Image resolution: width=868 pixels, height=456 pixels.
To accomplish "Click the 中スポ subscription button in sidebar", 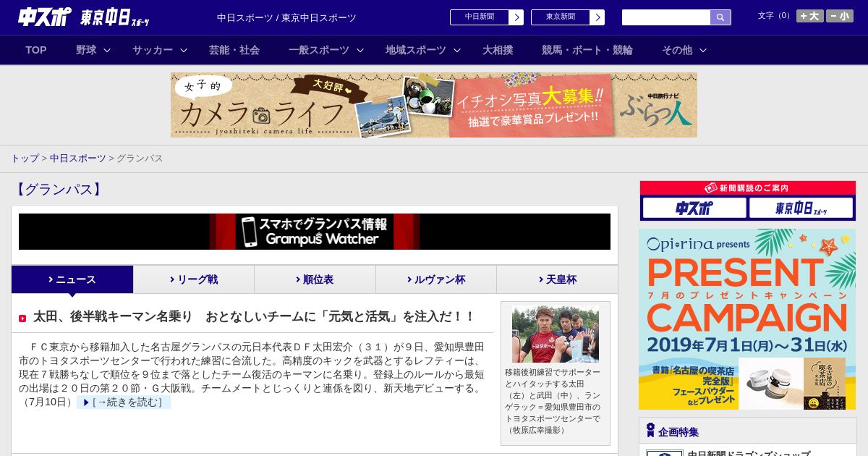I will (694, 208).
